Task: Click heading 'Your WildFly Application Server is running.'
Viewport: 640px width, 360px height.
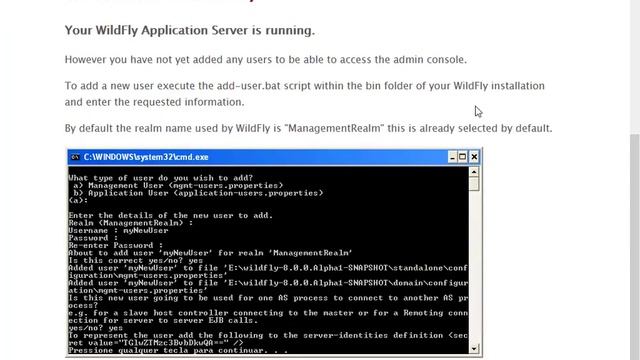Action: click(190, 31)
